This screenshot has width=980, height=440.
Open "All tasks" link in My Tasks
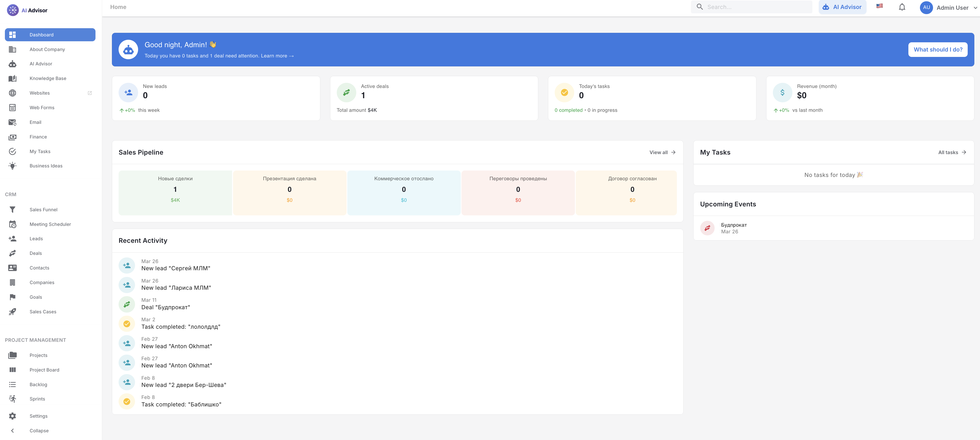[952, 152]
